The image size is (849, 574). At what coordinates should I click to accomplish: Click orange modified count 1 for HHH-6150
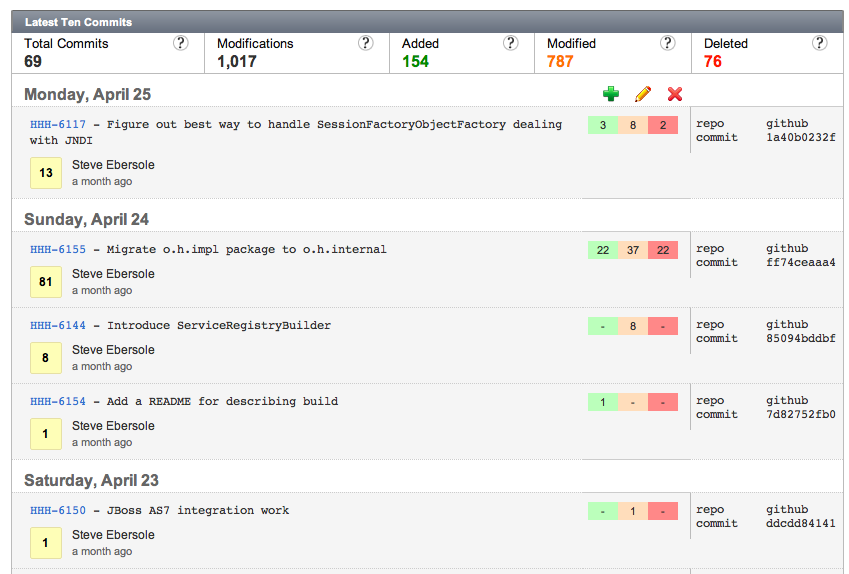click(x=633, y=511)
